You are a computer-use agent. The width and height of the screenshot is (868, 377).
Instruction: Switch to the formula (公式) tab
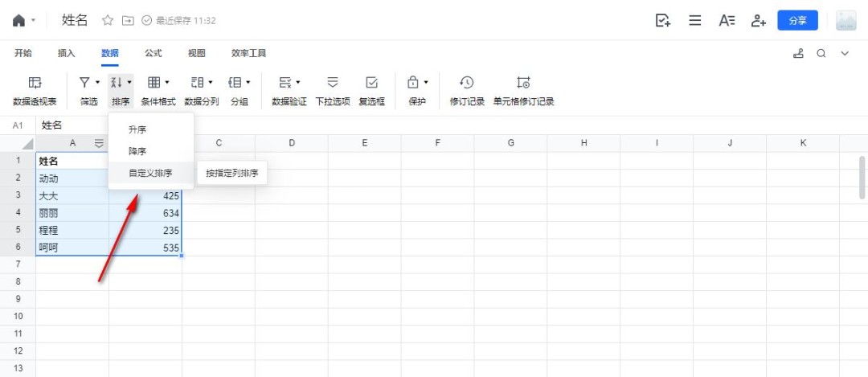[153, 53]
